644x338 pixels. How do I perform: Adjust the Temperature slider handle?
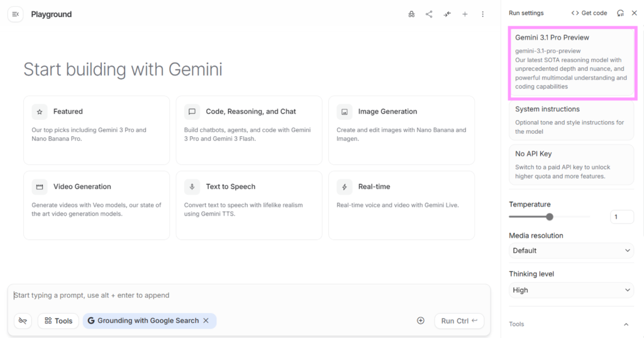550,217
